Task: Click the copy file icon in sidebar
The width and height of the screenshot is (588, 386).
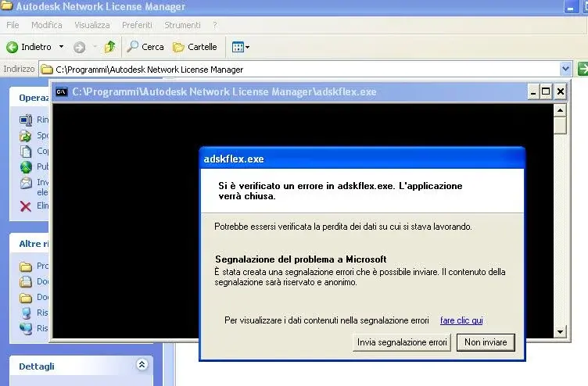Action: (26, 152)
